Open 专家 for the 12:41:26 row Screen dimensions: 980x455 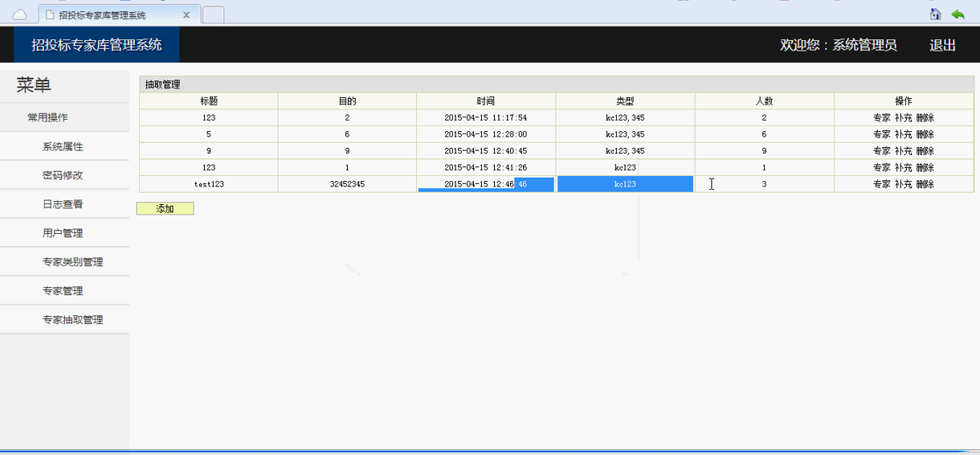pos(881,168)
